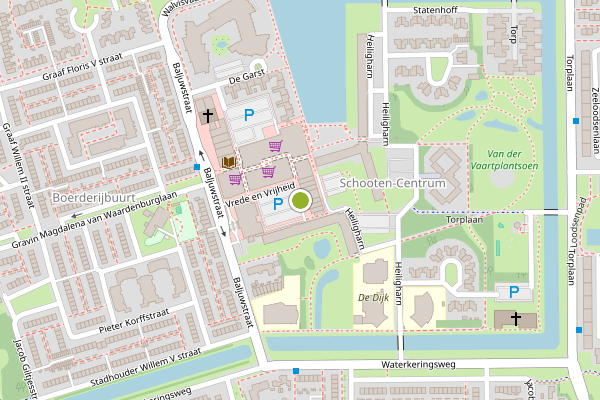The width and height of the screenshot is (600, 400).
Task: Select the Boerderijbuurt neighbourhood label
Action: click(94, 198)
